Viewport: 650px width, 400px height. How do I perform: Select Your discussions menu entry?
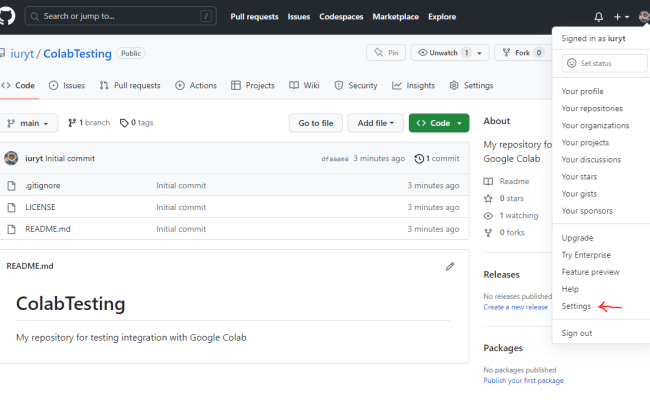[591, 160]
